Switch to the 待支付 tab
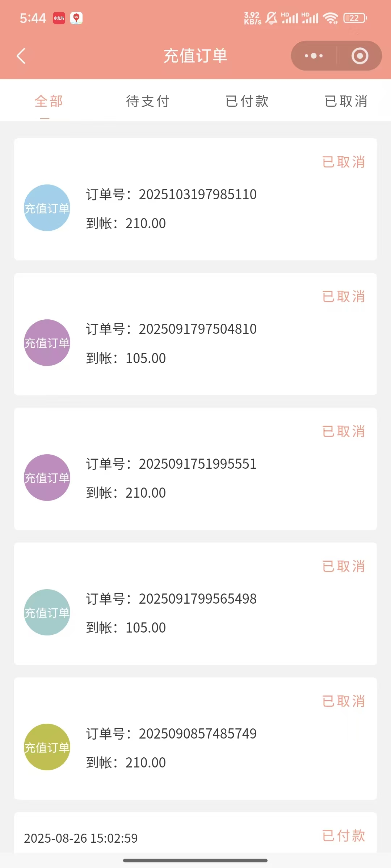This screenshot has height=868, width=391. pyautogui.click(x=148, y=101)
